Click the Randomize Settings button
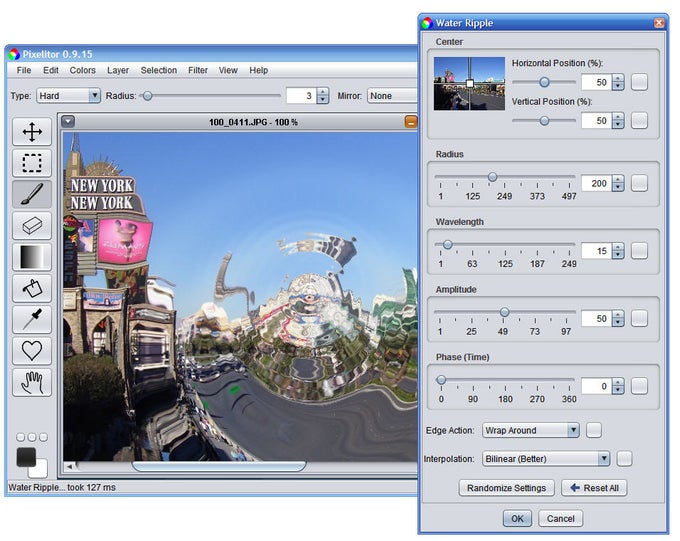680x541 pixels. [507, 488]
